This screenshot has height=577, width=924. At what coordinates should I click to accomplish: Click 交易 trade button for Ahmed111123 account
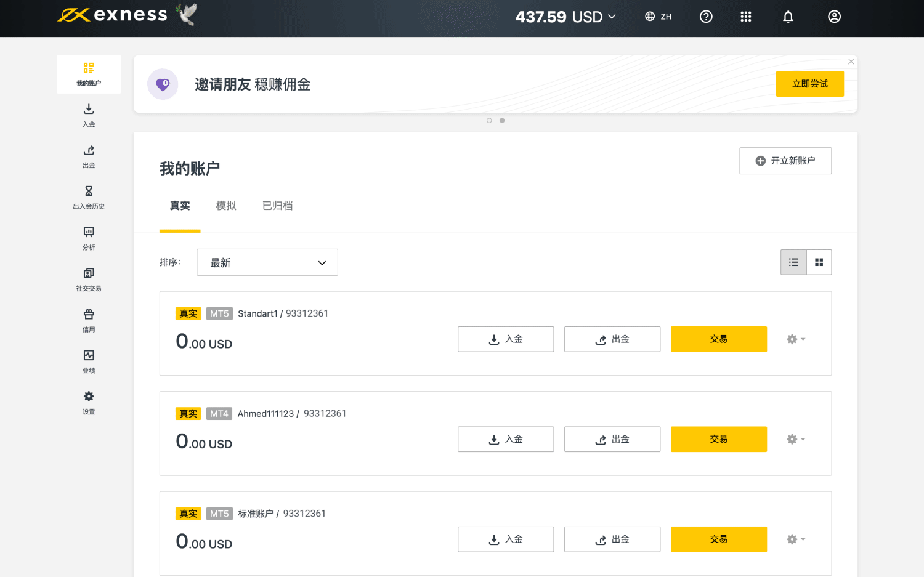(x=718, y=439)
